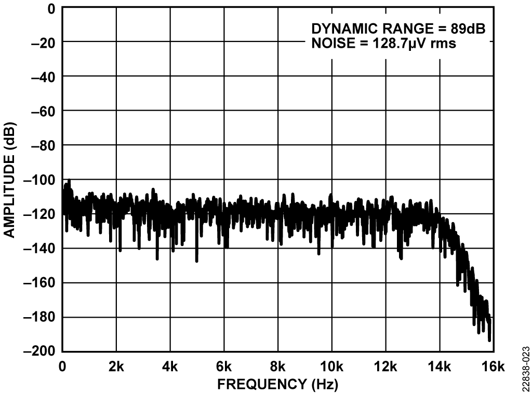Screen dimensions: 532x395
Task: Click the 2k frequency tick label
Action: point(116,366)
